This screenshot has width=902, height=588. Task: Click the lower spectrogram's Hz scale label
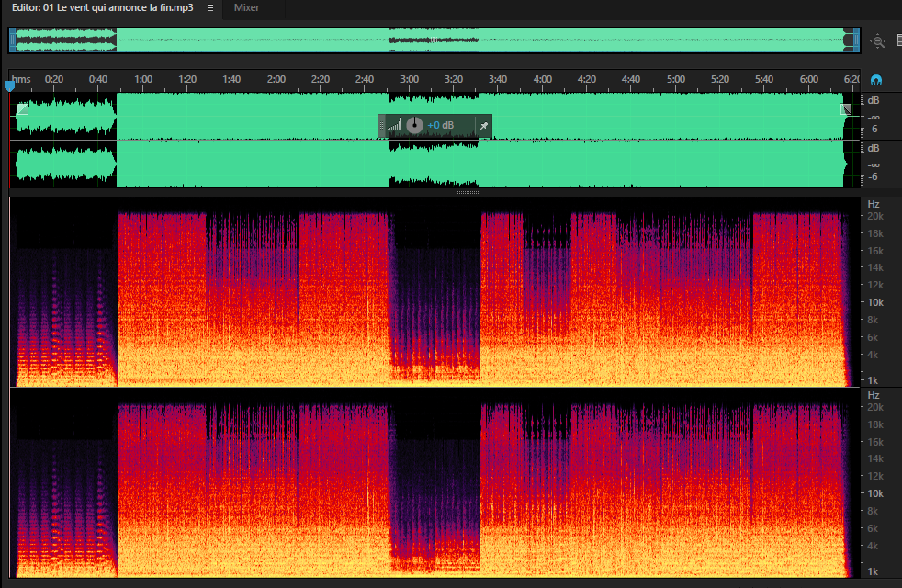point(874,395)
